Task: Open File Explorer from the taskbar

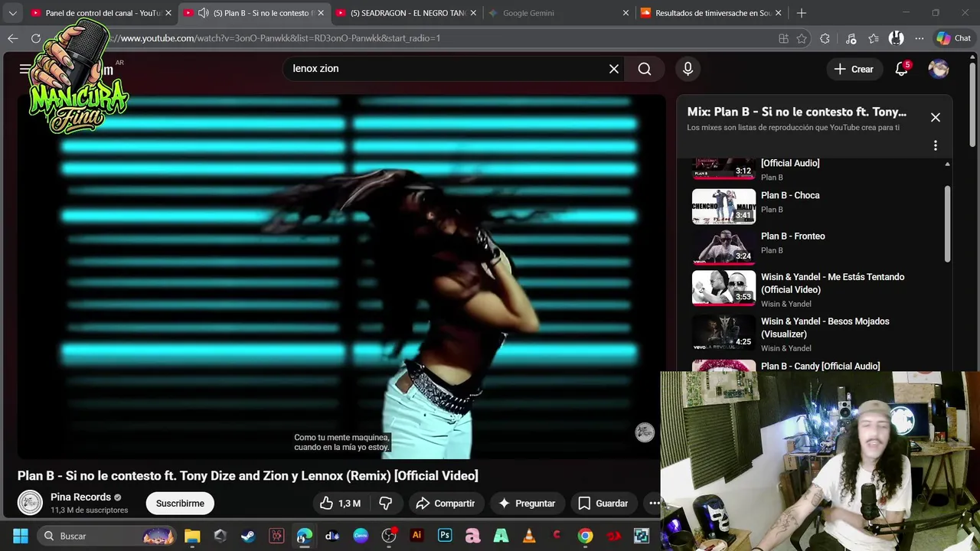Action: (192, 536)
